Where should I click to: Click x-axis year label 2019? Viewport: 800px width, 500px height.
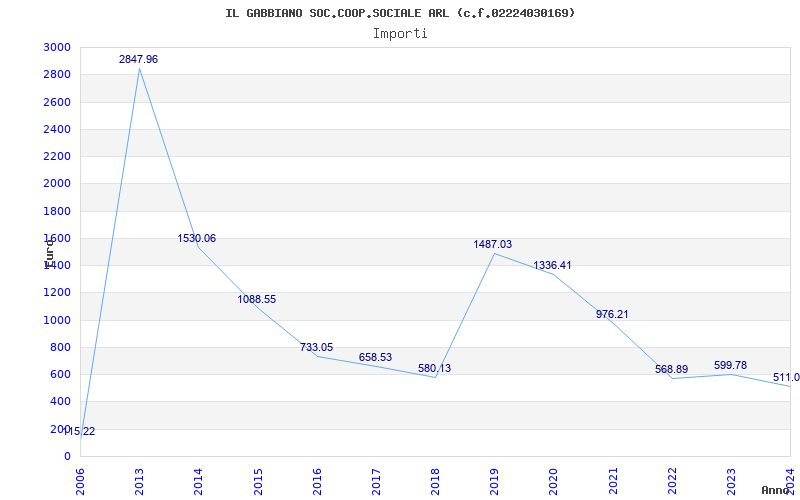coord(494,482)
